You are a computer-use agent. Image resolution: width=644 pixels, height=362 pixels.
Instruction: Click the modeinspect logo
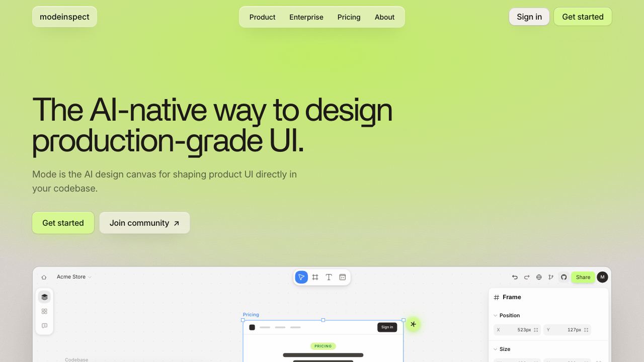[64, 17]
